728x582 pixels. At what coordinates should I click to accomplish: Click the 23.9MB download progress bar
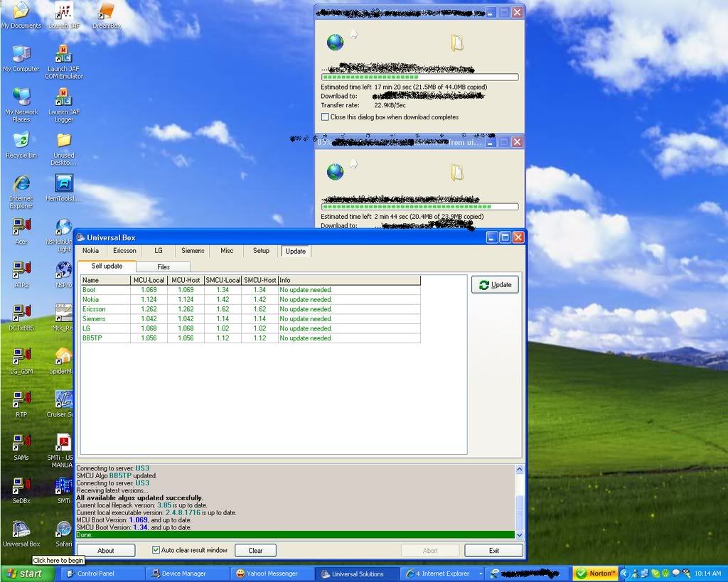pos(419,207)
